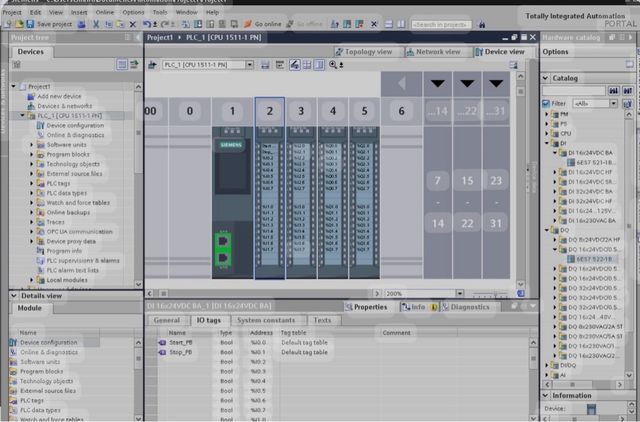Screen dimensions: 640x422
Task: Switch to Topology view tab
Action: (x=364, y=52)
